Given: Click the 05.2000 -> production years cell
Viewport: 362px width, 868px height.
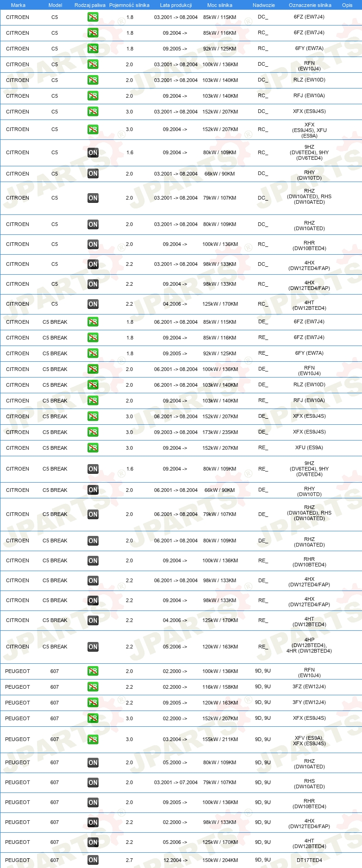Looking at the screenshot, I should (175, 762).
